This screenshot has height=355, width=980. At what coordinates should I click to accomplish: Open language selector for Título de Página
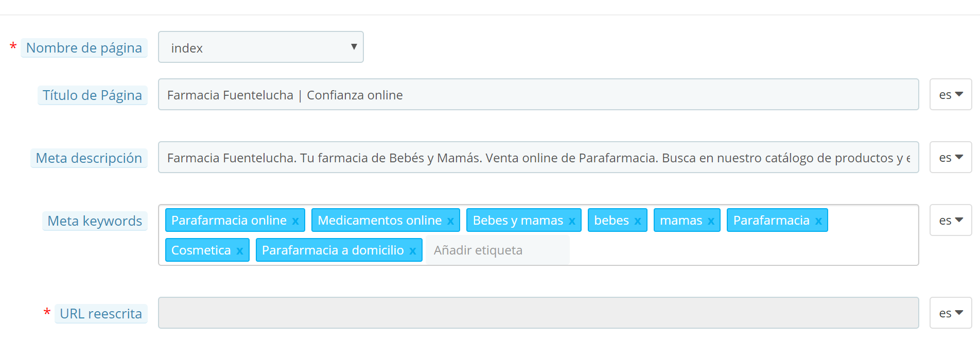point(950,95)
